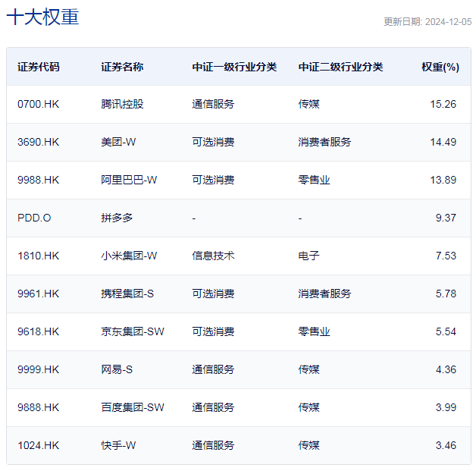Click the 更新日期 2024-12-05 text

point(427,22)
